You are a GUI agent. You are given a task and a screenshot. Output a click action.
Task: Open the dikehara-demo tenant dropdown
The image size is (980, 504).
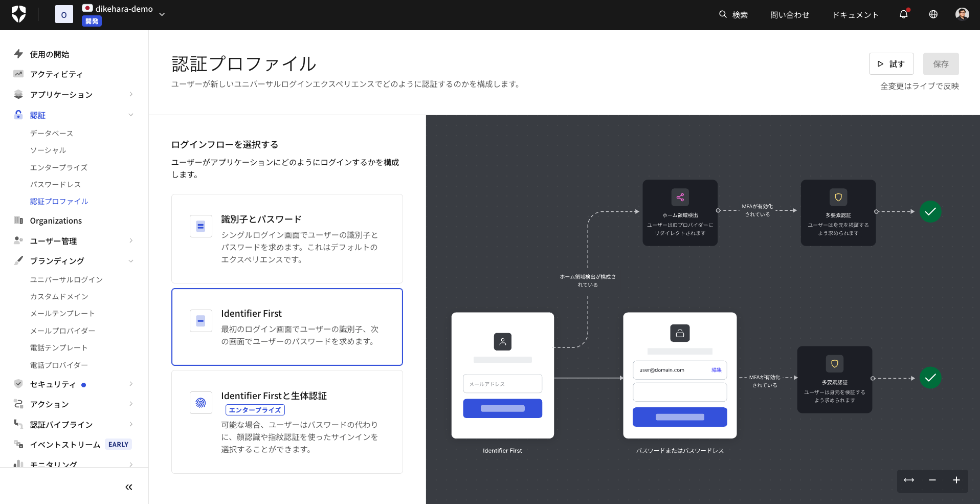click(162, 14)
